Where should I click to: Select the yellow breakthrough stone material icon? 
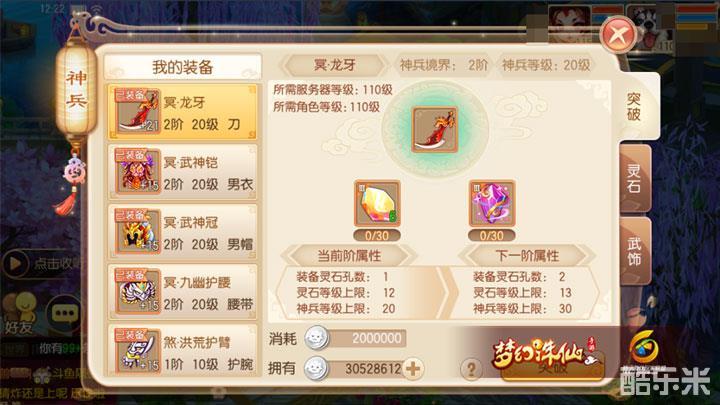(377, 203)
